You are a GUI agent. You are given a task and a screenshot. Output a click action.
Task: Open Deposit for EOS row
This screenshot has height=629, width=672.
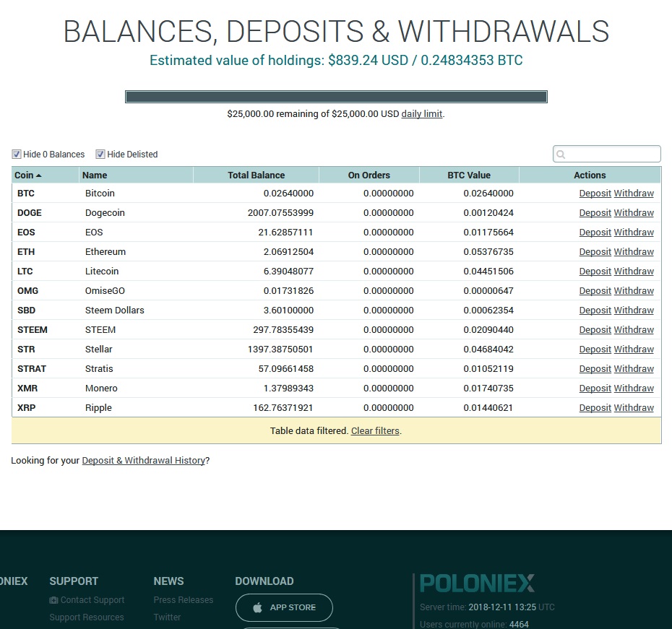tap(595, 232)
